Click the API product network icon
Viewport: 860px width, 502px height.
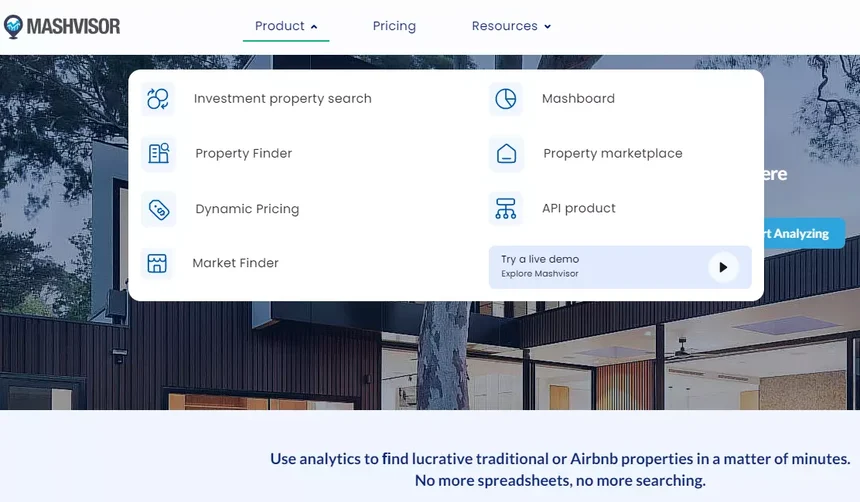(506, 208)
